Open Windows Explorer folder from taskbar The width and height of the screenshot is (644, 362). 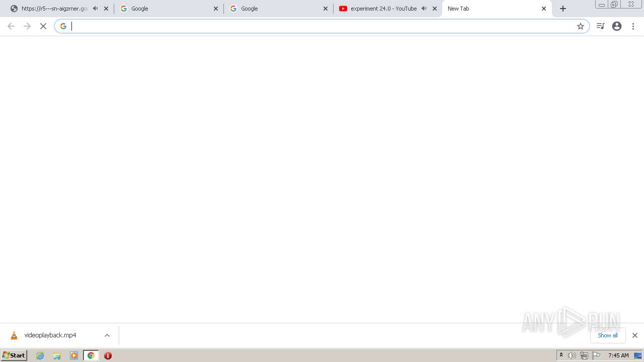[x=57, y=355]
